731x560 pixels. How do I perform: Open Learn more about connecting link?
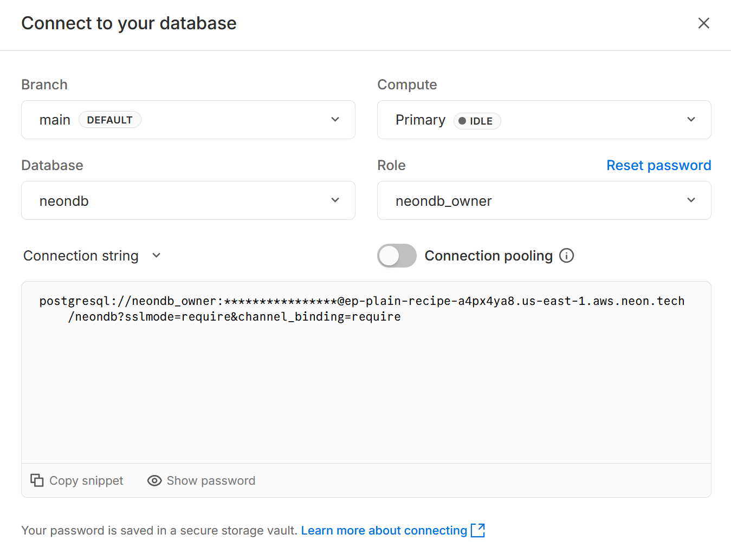384,530
